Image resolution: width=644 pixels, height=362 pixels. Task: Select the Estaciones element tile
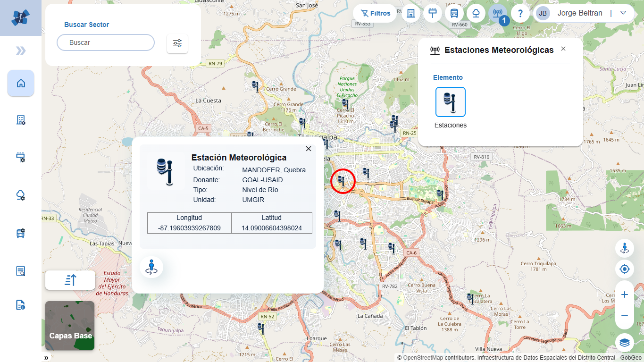(450, 102)
